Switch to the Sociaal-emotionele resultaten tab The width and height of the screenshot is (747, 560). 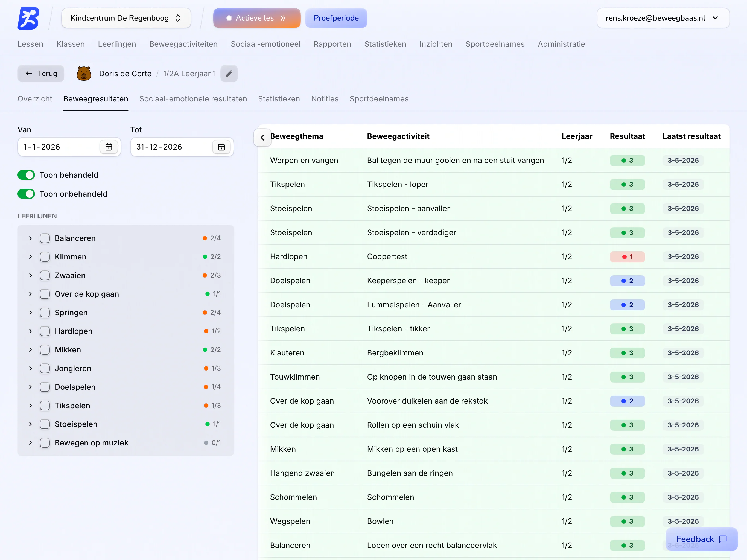click(x=193, y=99)
